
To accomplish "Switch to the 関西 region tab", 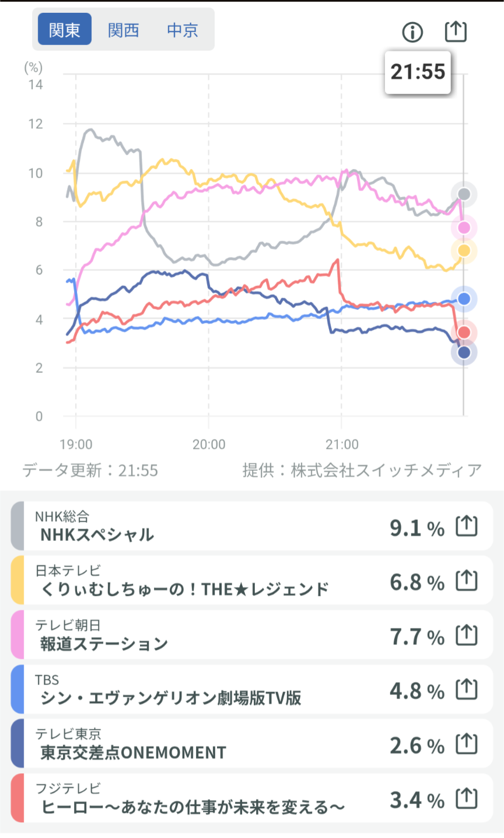I will point(124,30).
